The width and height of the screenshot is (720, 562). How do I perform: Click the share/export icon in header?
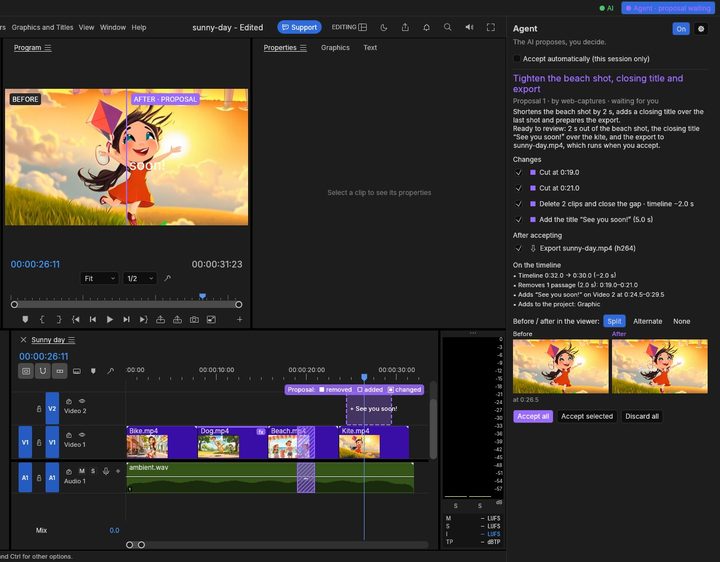pos(405,28)
